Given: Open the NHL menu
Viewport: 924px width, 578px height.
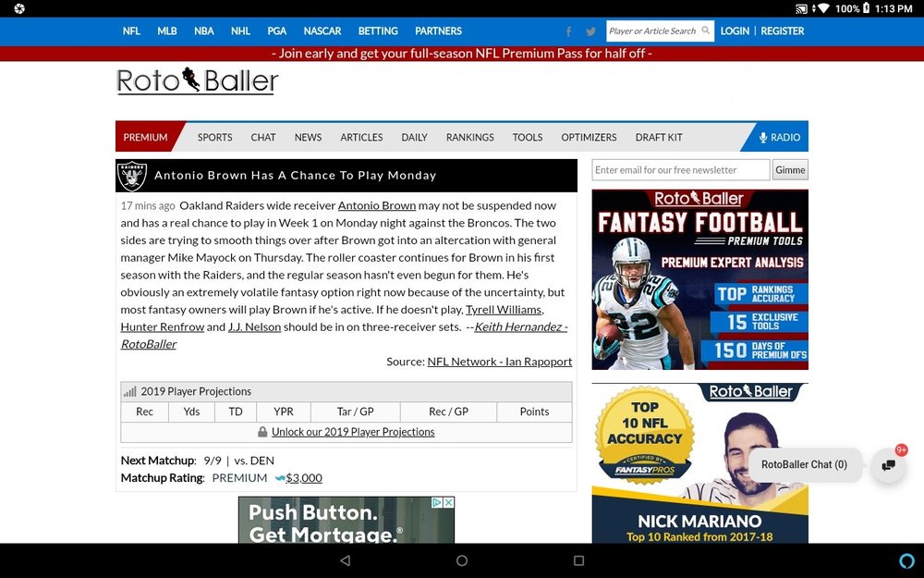Looking at the screenshot, I should tap(240, 31).
